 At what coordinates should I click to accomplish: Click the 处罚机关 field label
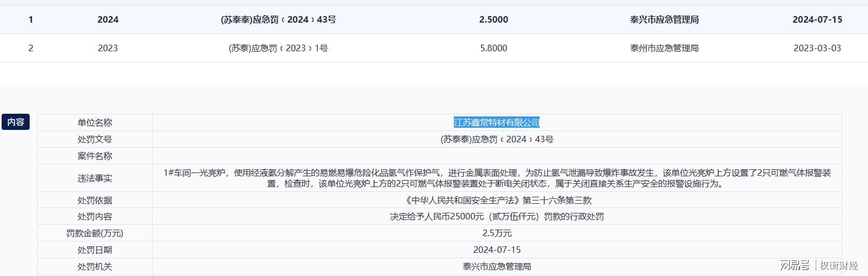(95, 266)
